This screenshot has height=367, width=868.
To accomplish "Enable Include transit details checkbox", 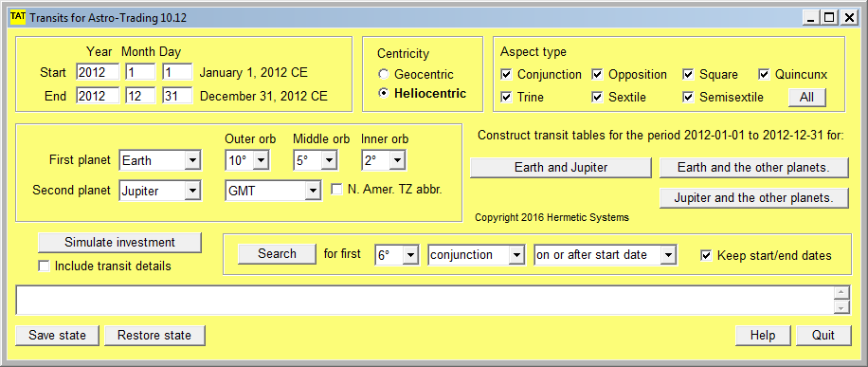I will click(44, 266).
